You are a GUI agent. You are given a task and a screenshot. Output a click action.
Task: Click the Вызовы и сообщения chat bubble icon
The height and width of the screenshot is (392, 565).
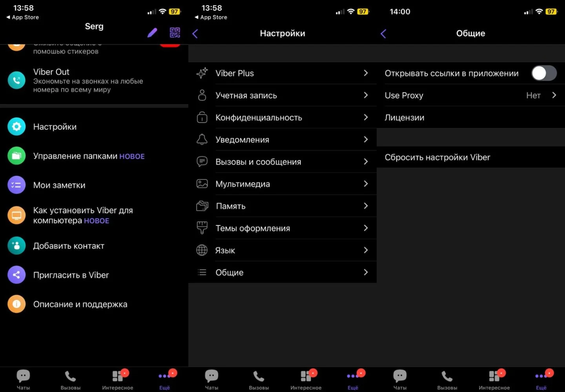click(x=202, y=162)
